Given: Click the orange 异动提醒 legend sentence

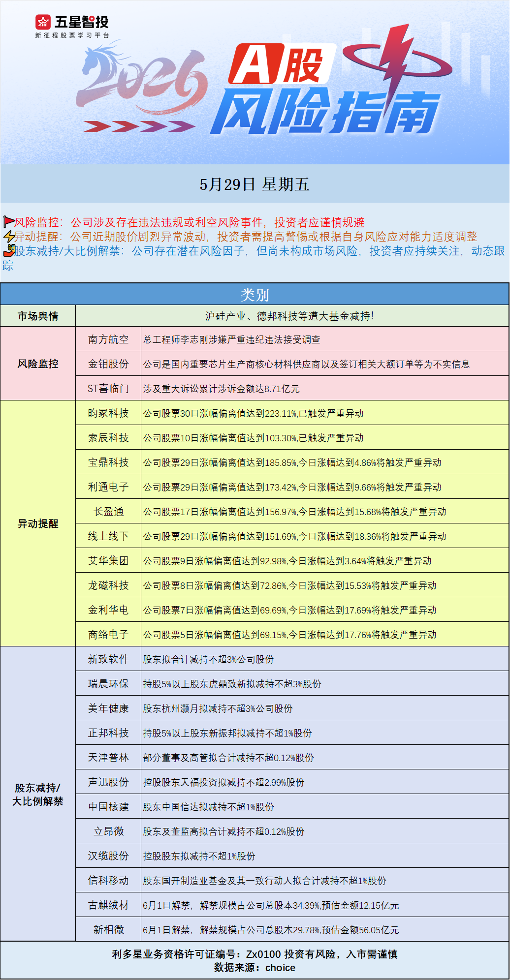Looking at the screenshot, I should (x=246, y=236).
